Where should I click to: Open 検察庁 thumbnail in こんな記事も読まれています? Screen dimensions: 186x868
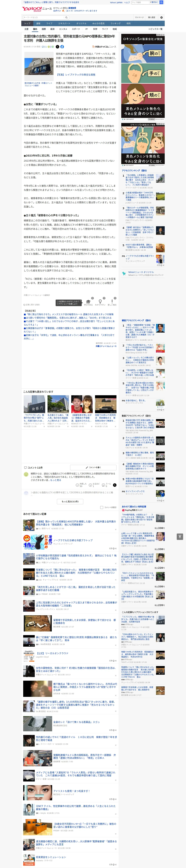[x=34, y=404]
